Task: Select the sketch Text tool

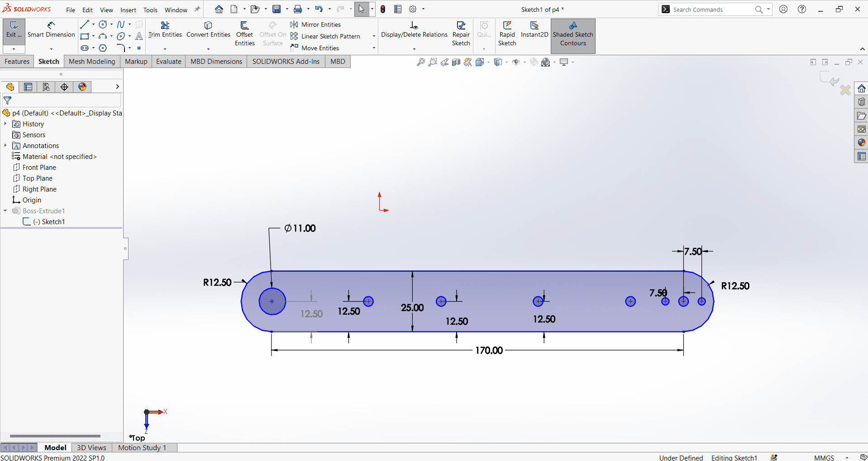Action: (139, 36)
